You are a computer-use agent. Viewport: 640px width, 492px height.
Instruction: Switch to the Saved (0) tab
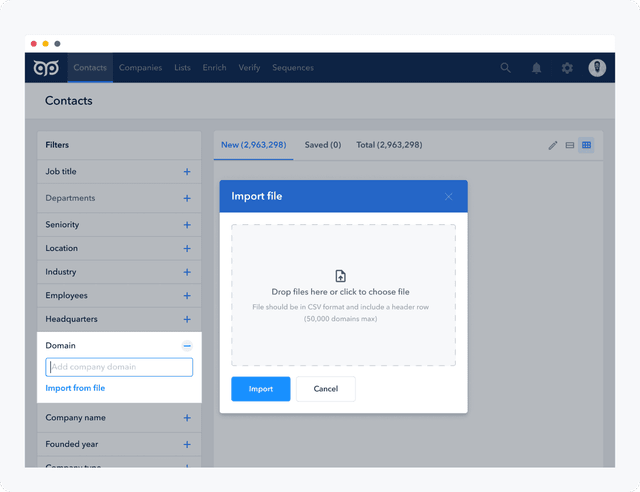click(x=323, y=145)
